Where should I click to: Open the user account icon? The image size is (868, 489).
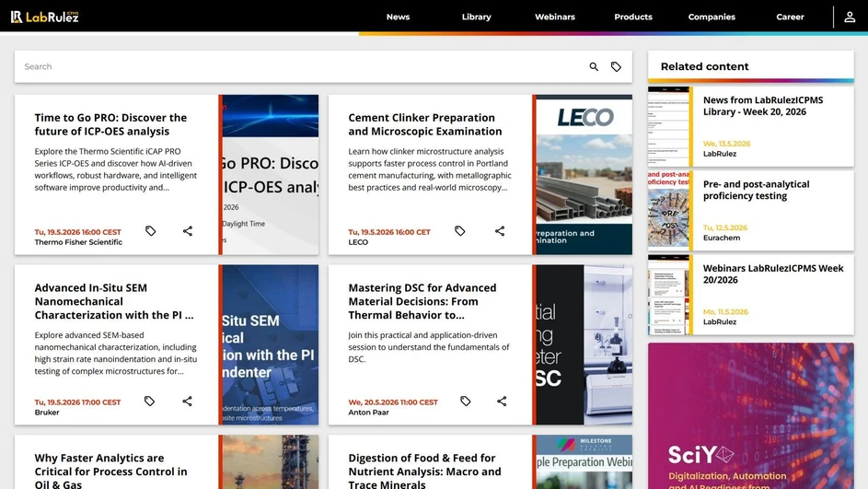[850, 17]
